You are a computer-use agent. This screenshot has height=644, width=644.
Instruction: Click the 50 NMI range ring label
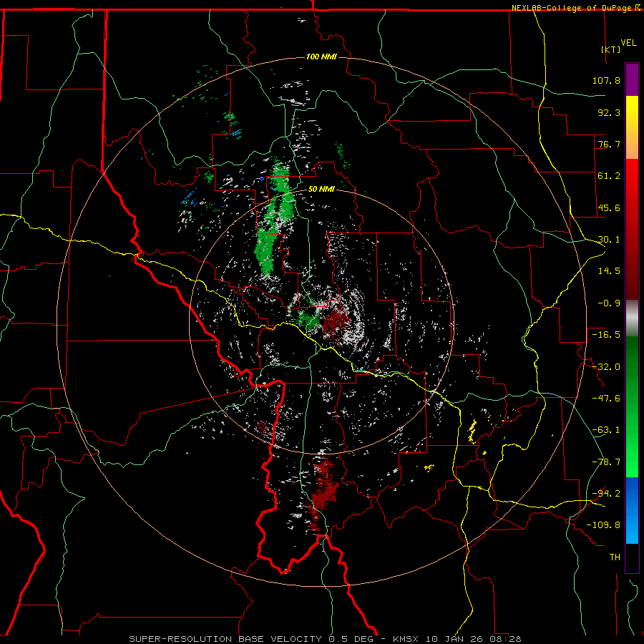[321, 190]
